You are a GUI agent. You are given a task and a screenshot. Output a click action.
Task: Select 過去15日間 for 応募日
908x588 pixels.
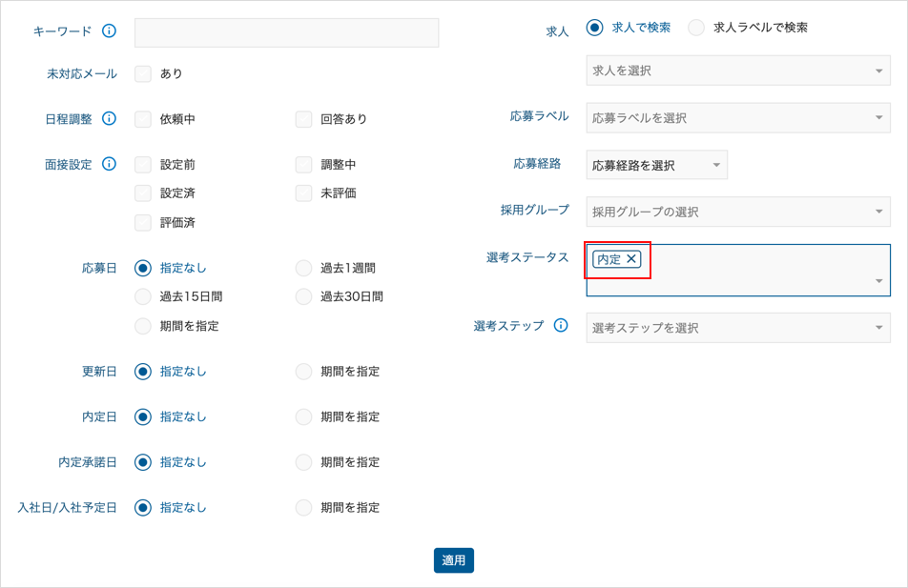pos(143,297)
